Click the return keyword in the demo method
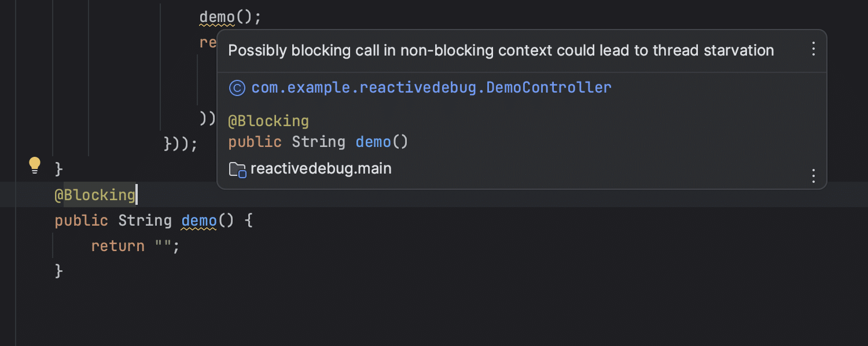 point(117,246)
